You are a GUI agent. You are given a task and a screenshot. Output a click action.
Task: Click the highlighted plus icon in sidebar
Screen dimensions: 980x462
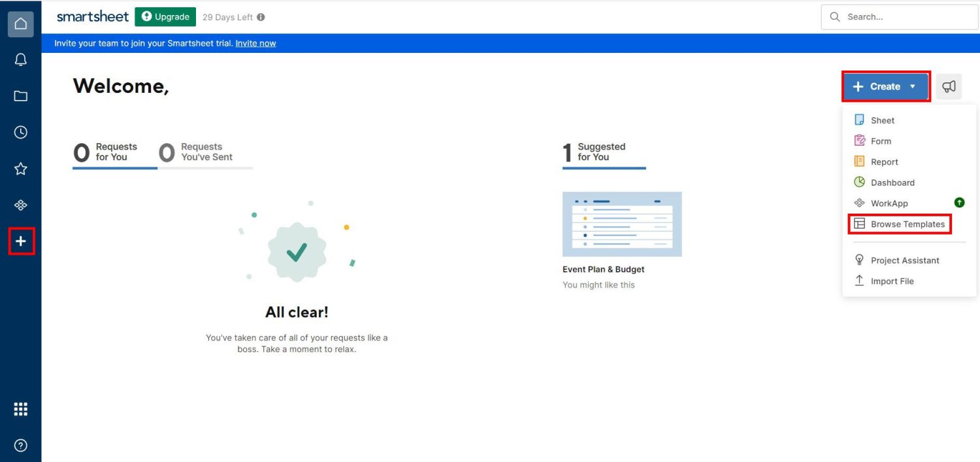[20, 240]
